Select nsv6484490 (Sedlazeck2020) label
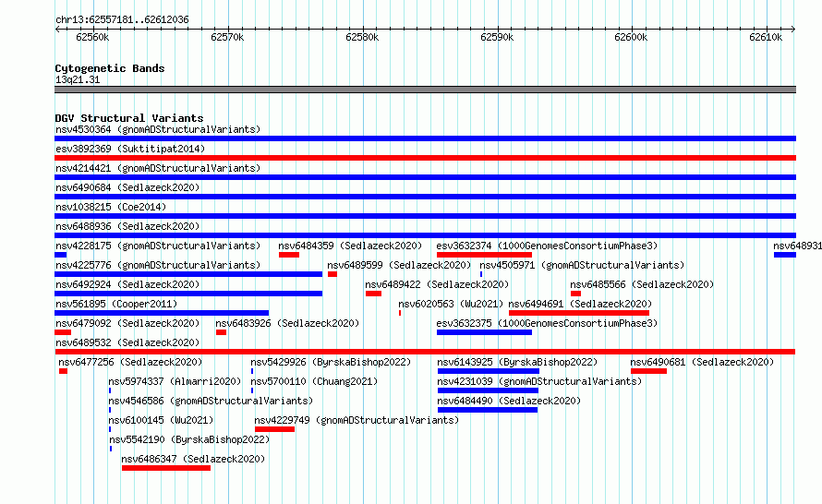 509,401
